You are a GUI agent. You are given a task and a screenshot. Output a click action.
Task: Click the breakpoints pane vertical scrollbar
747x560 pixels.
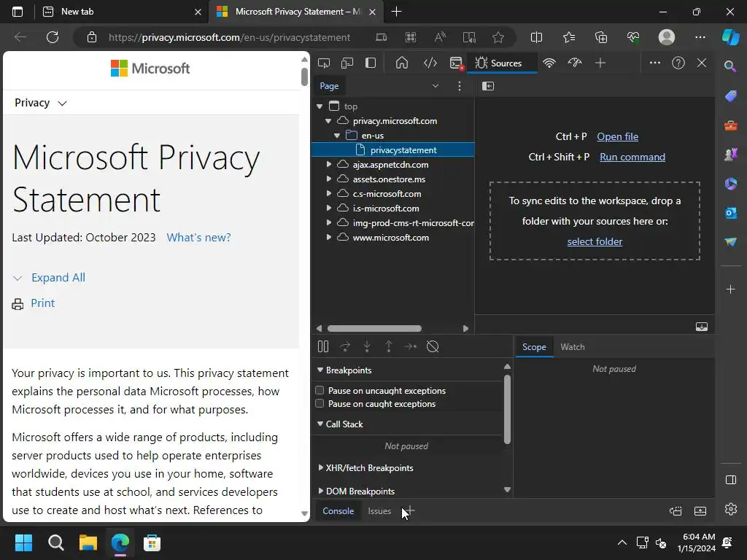coord(507,410)
